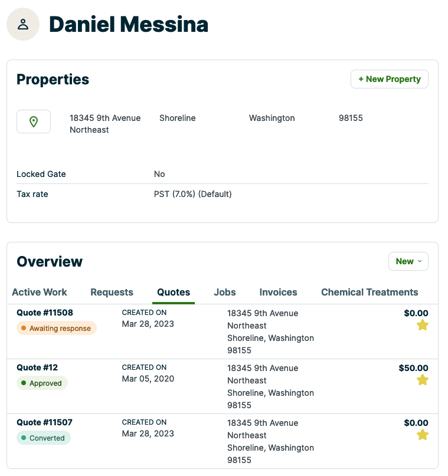Click the Shoreline property address row
This screenshot has width=448, height=476.
pos(177,118)
